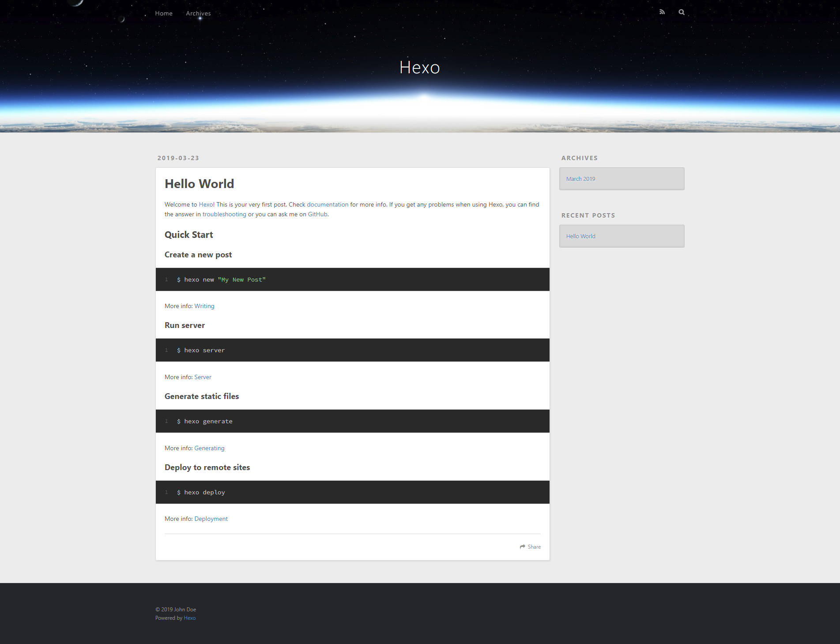Screen dimensions: 840x644
Task: Open Archives in navigation menu
Action: [198, 13]
